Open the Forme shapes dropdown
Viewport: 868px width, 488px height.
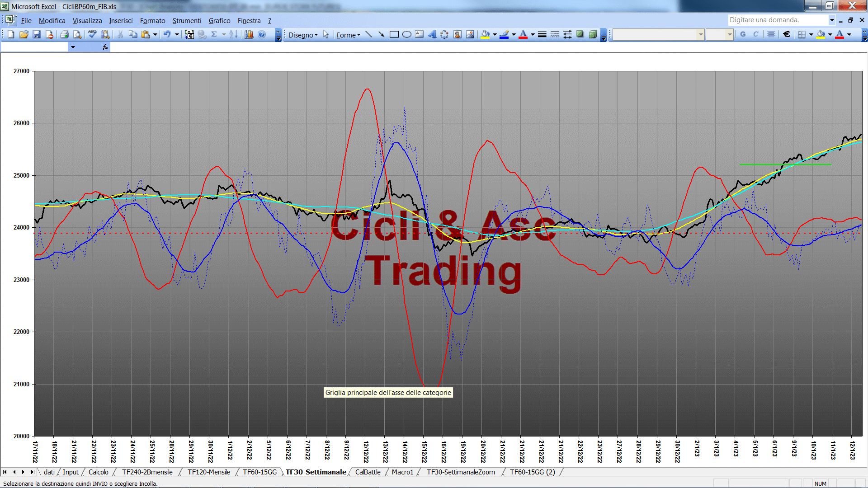tap(349, 35)
